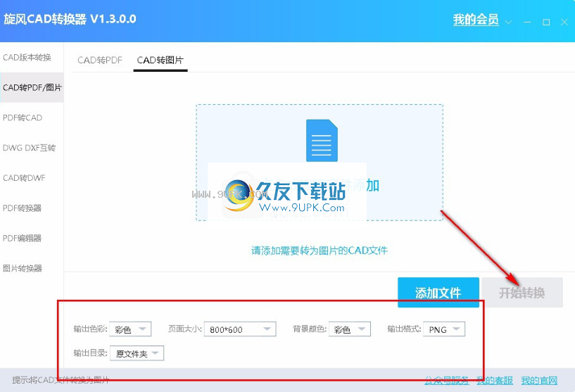Image resolution: width=575 pixels, height=392 pixels.
Task: Minimize the converter window
Action: click(527, 23)
